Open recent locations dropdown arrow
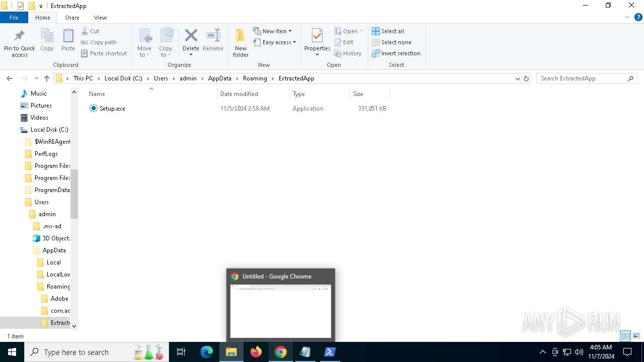 pyautogui.click(x=36, y=78)
